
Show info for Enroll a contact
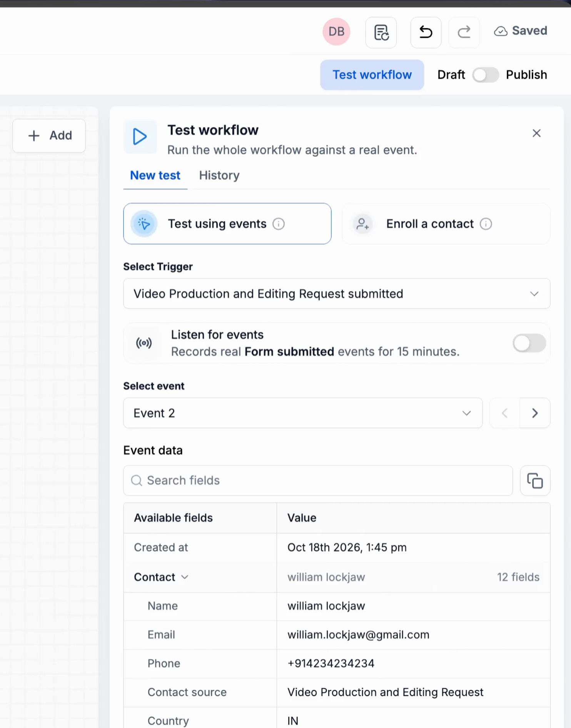pos(486,224)
